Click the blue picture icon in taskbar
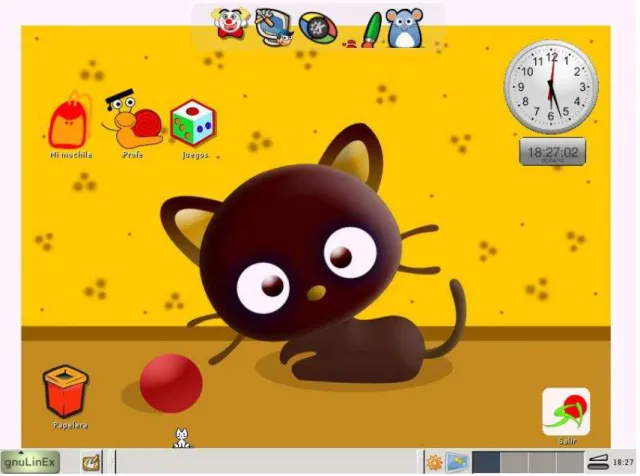 (x=457, y=462)
